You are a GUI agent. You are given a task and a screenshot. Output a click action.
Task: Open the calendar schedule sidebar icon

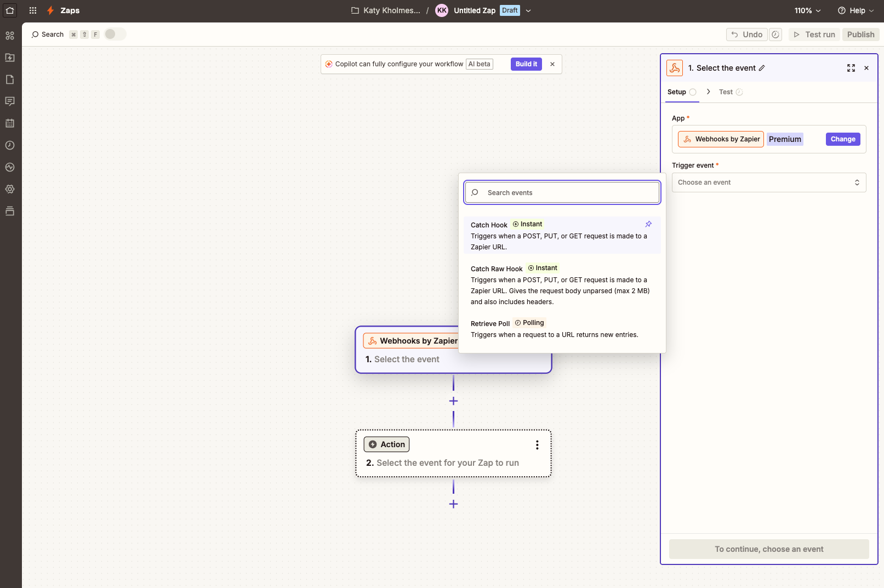click(x=10, y=123)
